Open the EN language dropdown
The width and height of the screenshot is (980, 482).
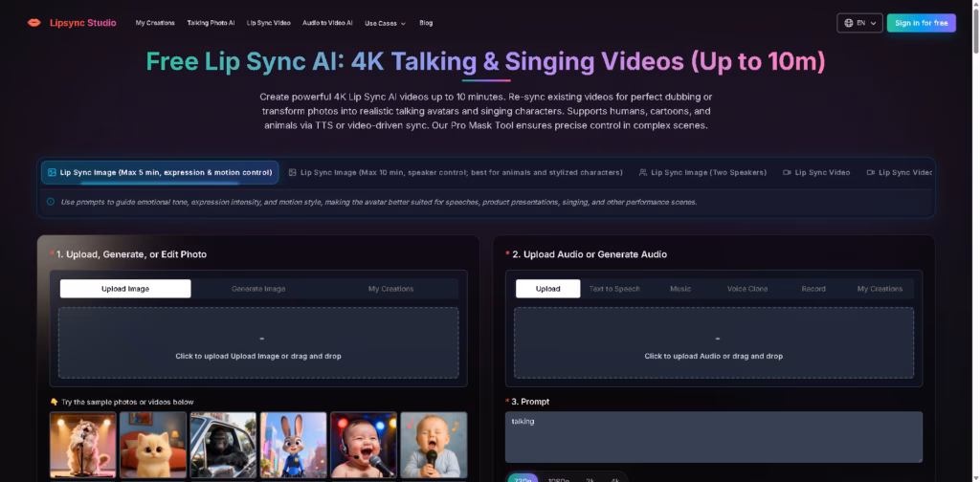[859, 23]
